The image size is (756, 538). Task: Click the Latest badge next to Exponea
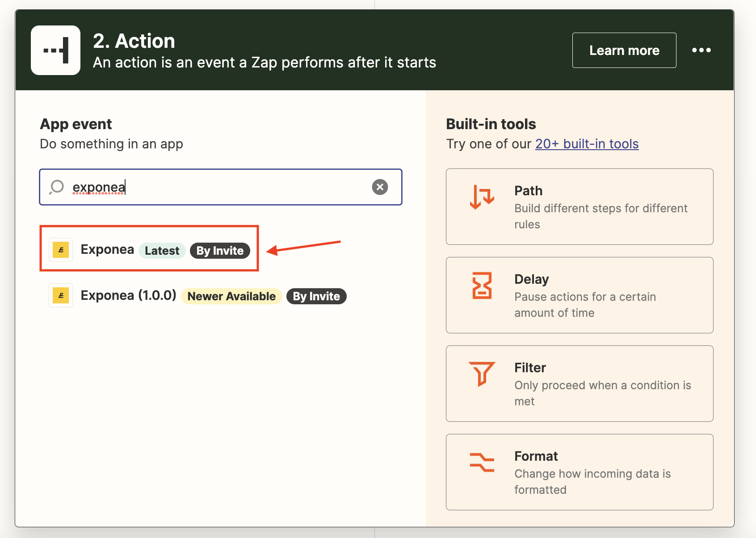[x=162, y=251]
